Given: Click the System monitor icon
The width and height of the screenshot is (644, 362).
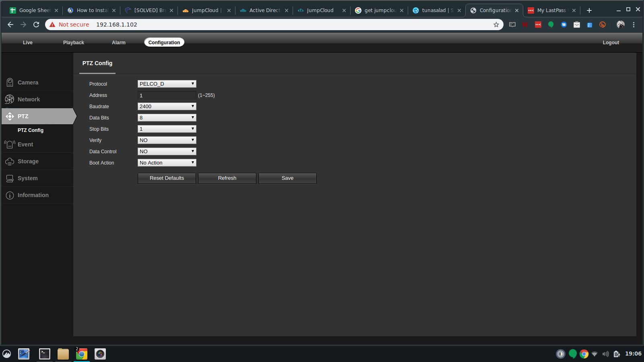Looking at the screenshot, I should 10,178.
